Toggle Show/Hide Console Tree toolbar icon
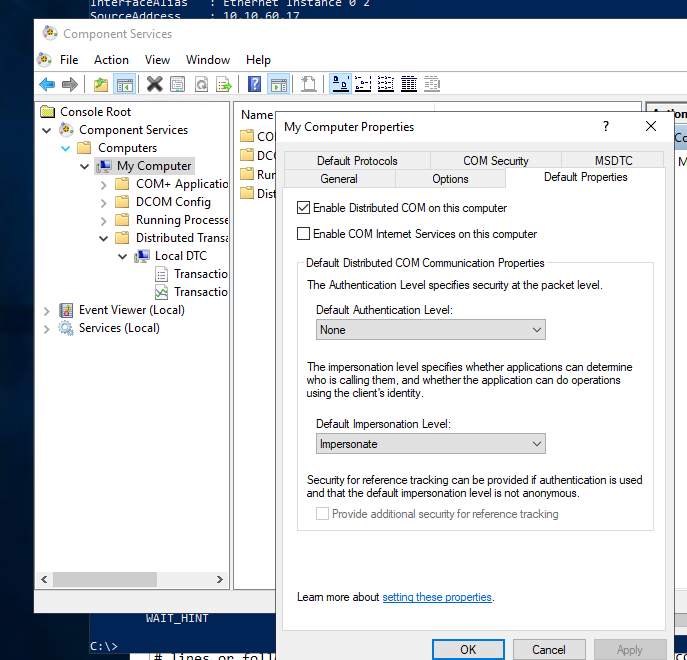The image size is (687, 660). click(x=124, y=84)
